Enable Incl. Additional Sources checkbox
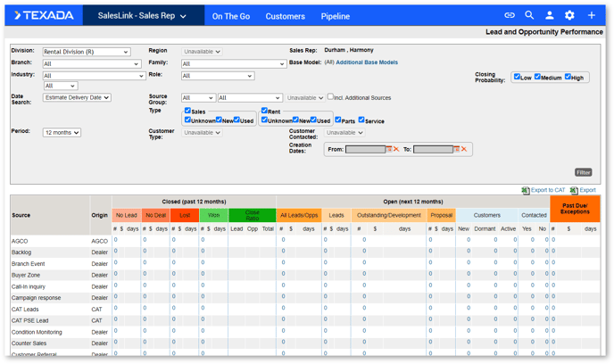The width and height of the screenshot is (614, 364). (x=330, y=96)
